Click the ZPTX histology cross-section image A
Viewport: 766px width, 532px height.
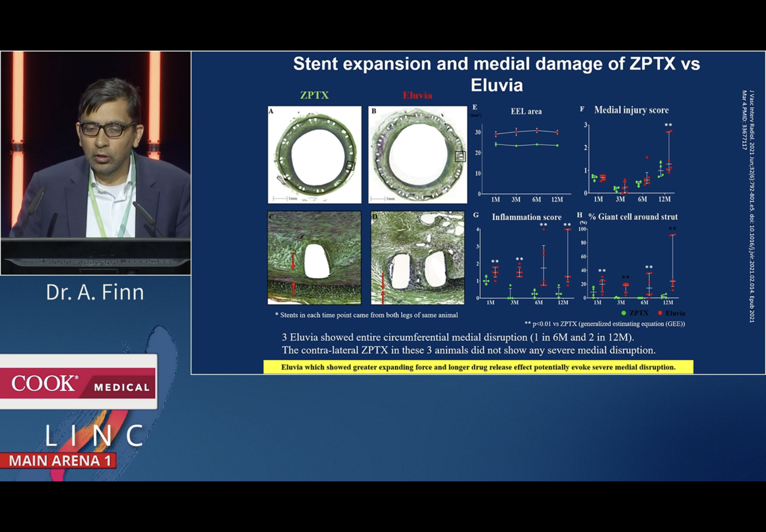[x=314, y=155]
